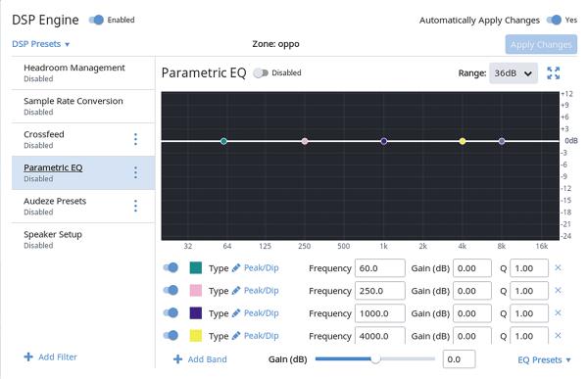Select Sample Rate Conversion filter
588x379 pixels.
pos(83,106)
